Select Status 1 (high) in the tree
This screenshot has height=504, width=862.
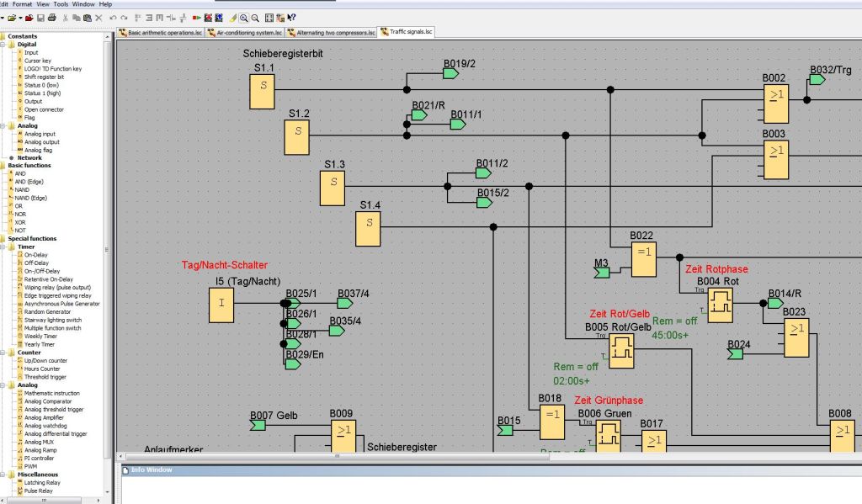[42, 93]
